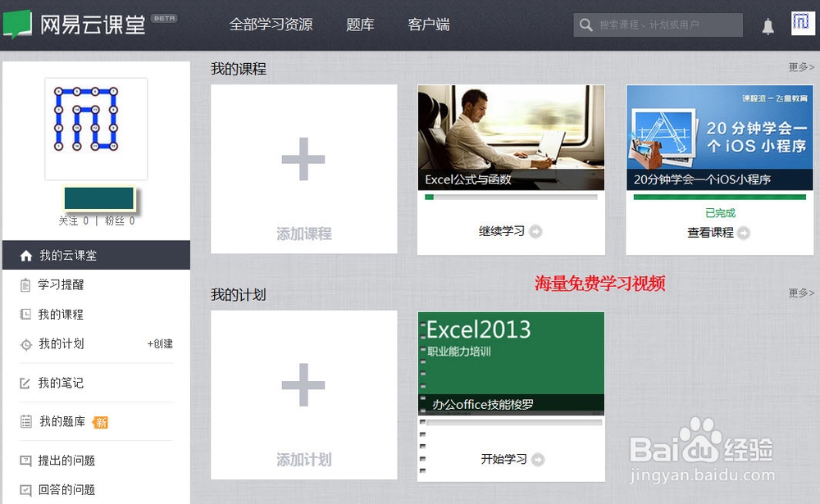This screenshot has height=504, width=820.
Task: Click the NetEase Cloud Classroom green logo
Action: click(x=17, y=25)
